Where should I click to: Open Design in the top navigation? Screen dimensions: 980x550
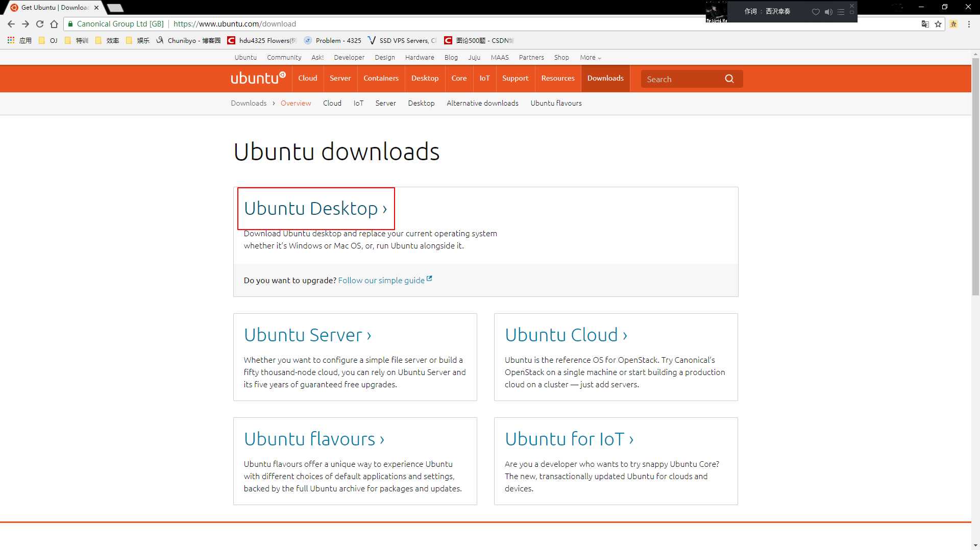point(385,58)
